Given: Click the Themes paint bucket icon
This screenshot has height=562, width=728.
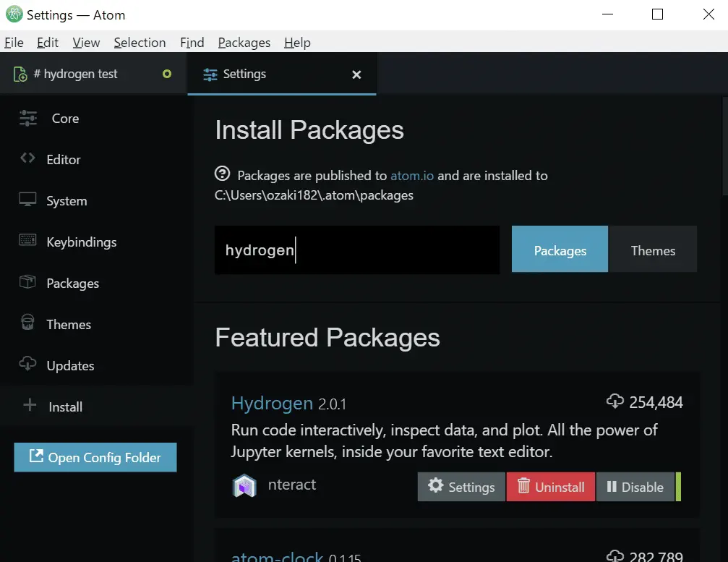Looking at the screenshot, I should click(27, 323).
